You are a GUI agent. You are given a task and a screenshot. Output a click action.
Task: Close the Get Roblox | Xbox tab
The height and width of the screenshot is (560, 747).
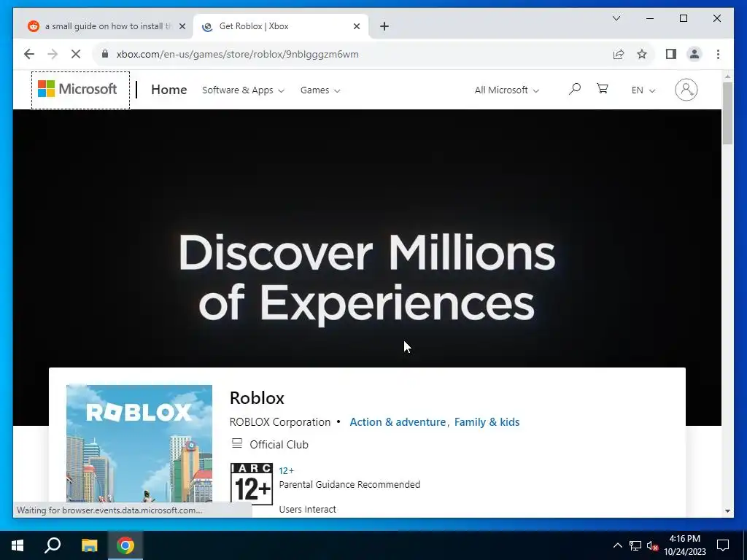pos(356,26)
